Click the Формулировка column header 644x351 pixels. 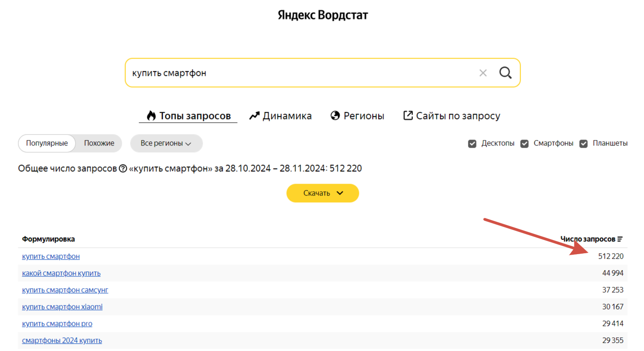coord(49,239)
